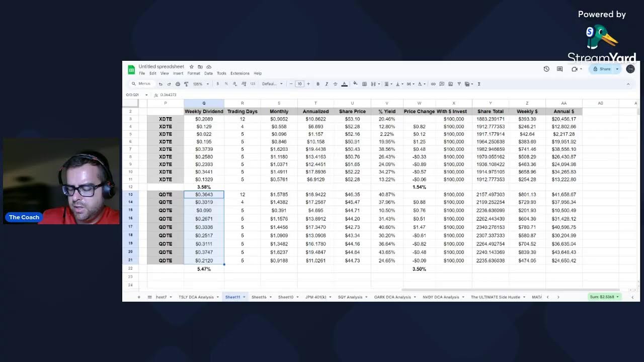Open the Default font dropdown
This screenshot has width=644, height=362.
click(272, 84)
